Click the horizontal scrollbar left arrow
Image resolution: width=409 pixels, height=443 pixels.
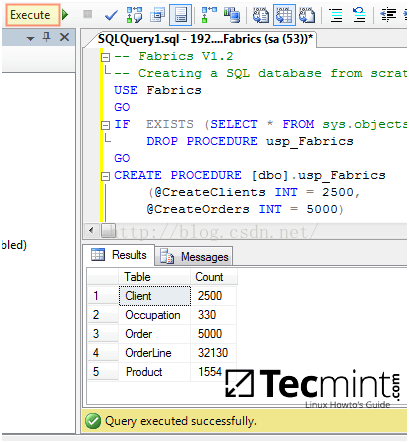tap(91, 230)
